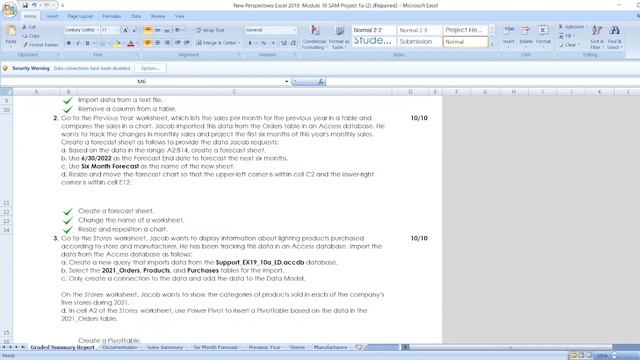Toggle Bold formatting
The width and height of the screenshot is (640, 360).
pyautogui.click(x=69, y=43)
